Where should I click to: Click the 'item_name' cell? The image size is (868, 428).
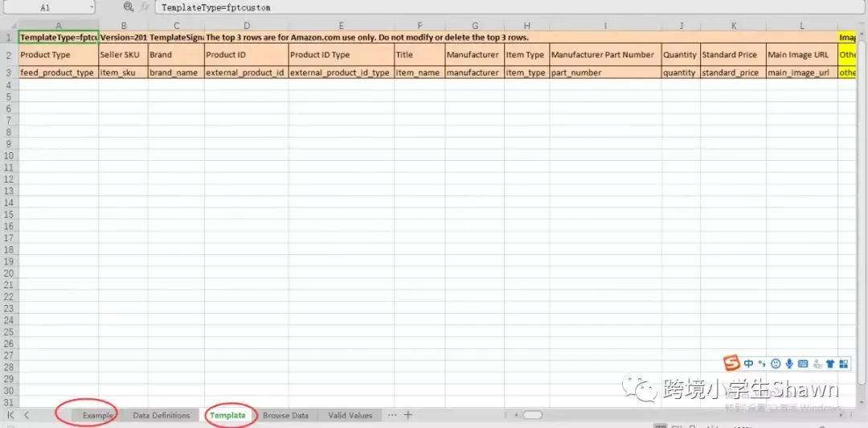pyautogui.click(x=420, y=72)
